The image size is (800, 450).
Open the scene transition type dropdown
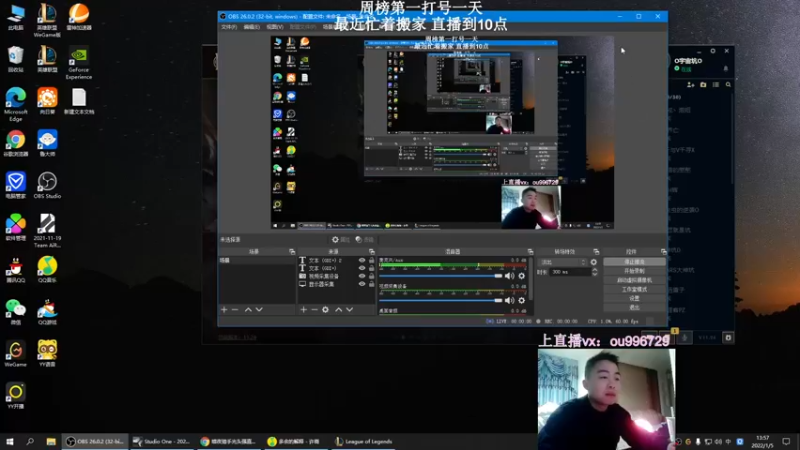pos(563,262)
